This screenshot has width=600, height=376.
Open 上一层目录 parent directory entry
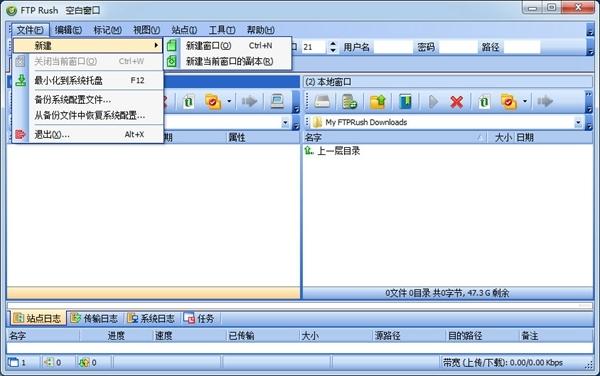point(332,151)
